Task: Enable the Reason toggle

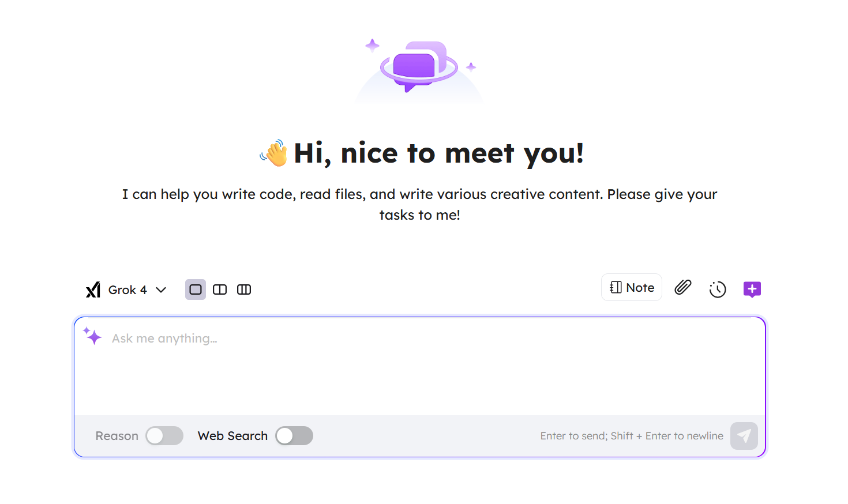Action: click(x=164, y=436)
